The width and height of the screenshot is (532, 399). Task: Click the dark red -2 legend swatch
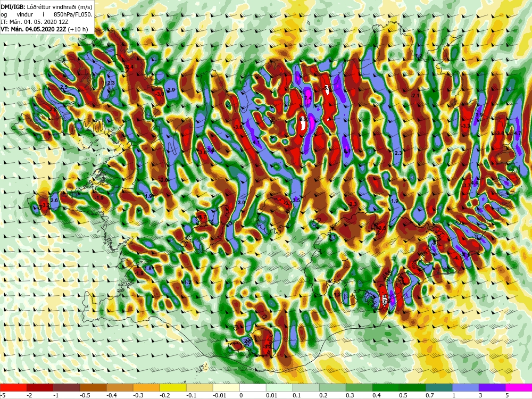tap(40, 387)
